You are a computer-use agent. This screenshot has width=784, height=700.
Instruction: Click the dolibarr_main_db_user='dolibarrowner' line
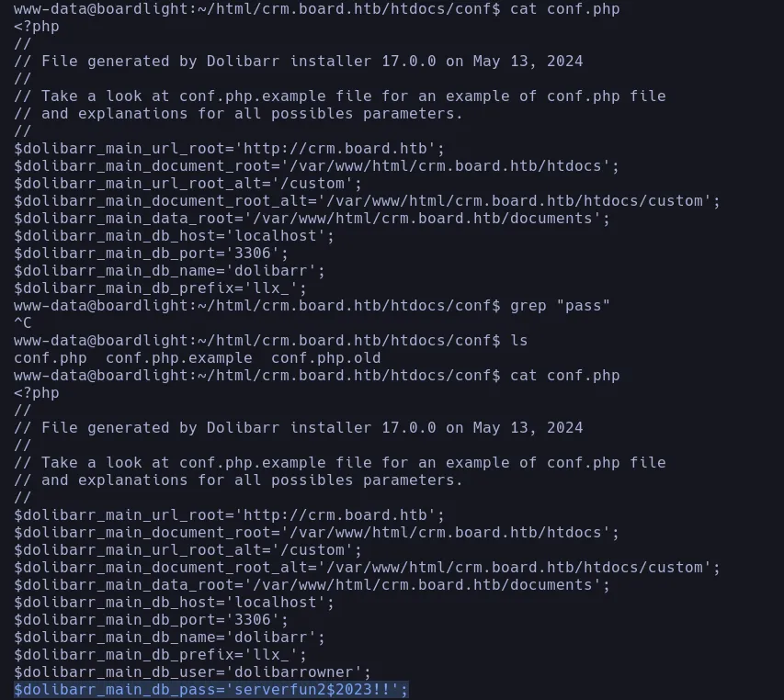[193, 672]
